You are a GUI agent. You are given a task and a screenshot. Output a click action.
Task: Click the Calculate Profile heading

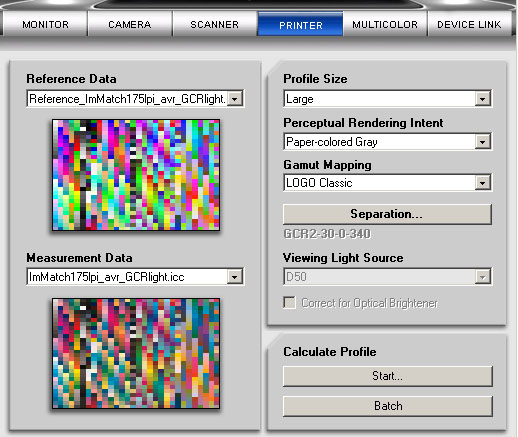[330, 352]
